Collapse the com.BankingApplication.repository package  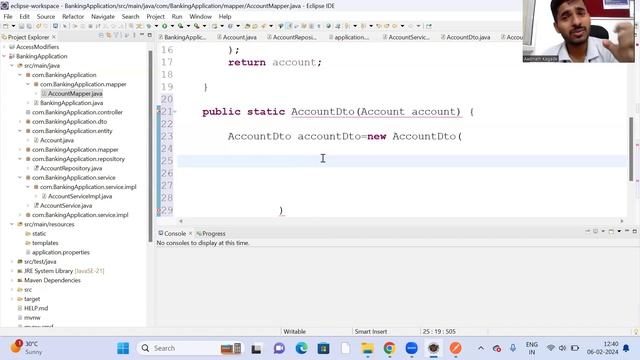[20, 159]
